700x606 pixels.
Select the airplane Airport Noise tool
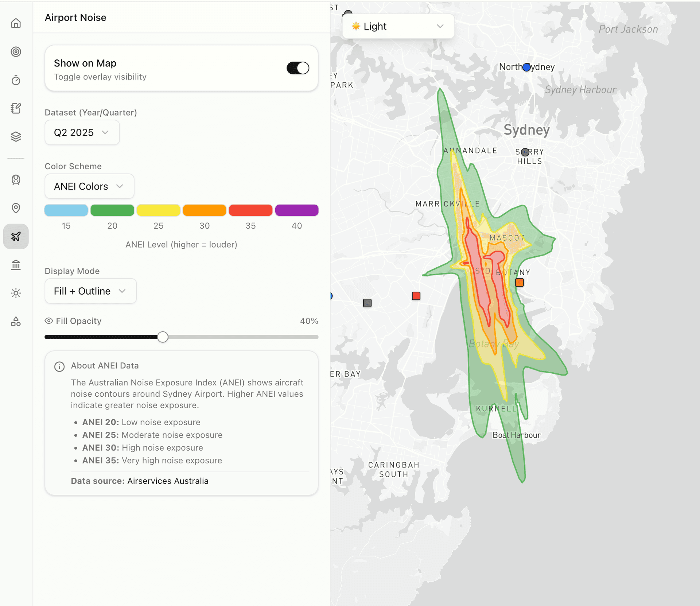click(16, 236)
